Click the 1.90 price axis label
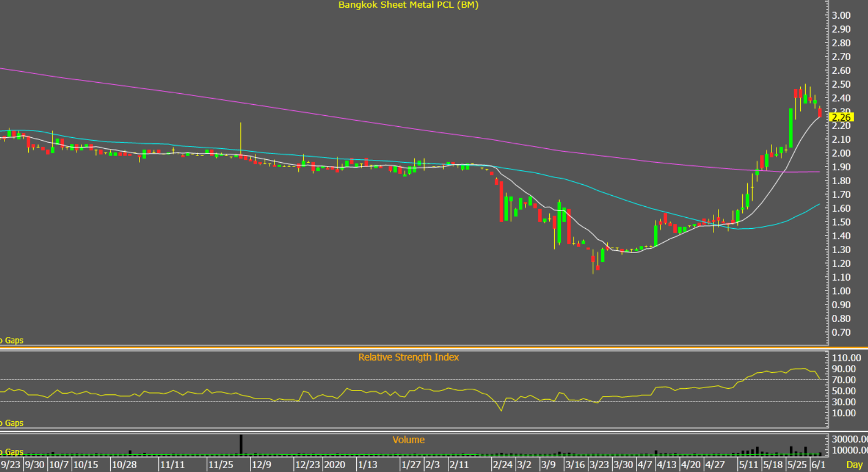Screen dimensions: 868x472 [842, 167]
